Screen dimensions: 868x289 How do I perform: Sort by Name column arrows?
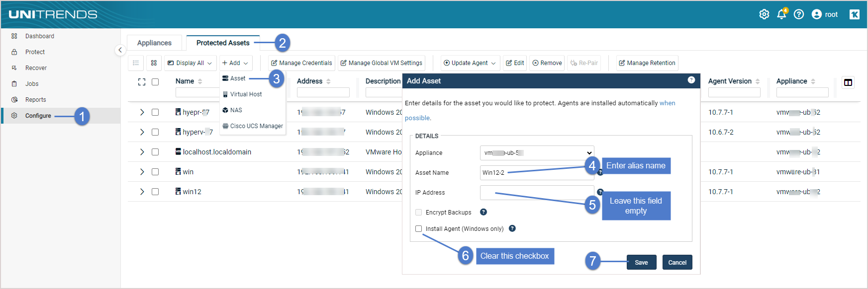tap(200, 81)
